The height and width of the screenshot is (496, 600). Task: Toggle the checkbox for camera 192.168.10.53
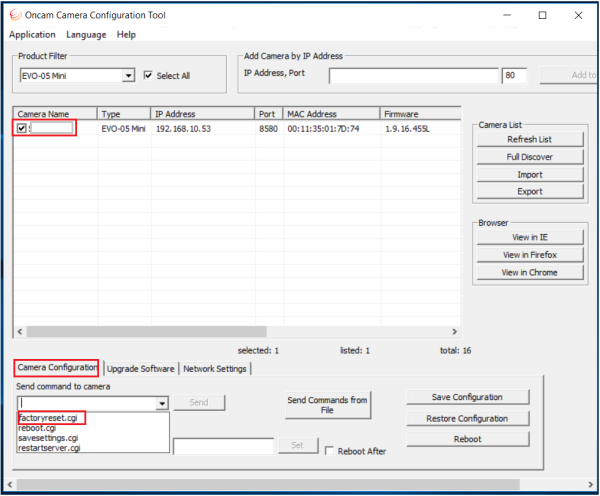21,128
